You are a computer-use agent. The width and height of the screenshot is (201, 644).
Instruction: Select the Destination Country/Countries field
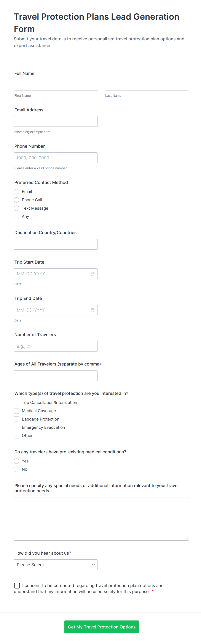click(56, 244)
